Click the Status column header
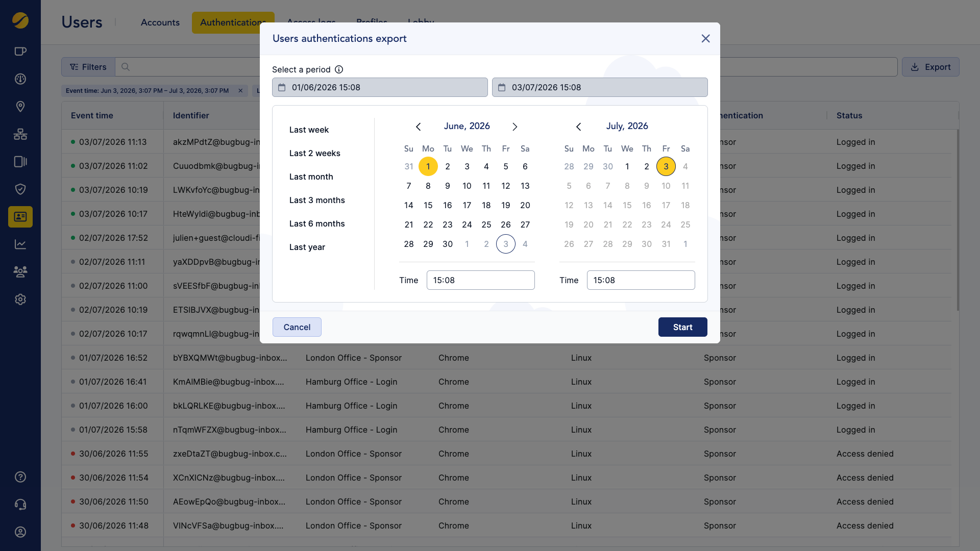980x551 pixels. coord(849,115)
